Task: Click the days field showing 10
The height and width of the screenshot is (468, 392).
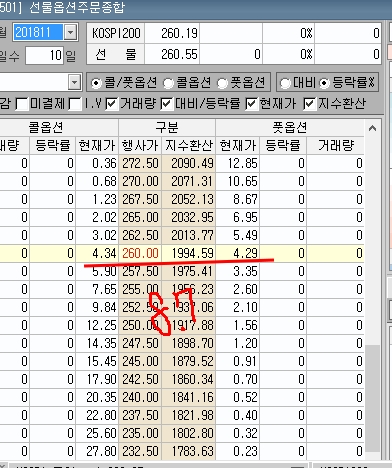Action: [x=44, y=55]
